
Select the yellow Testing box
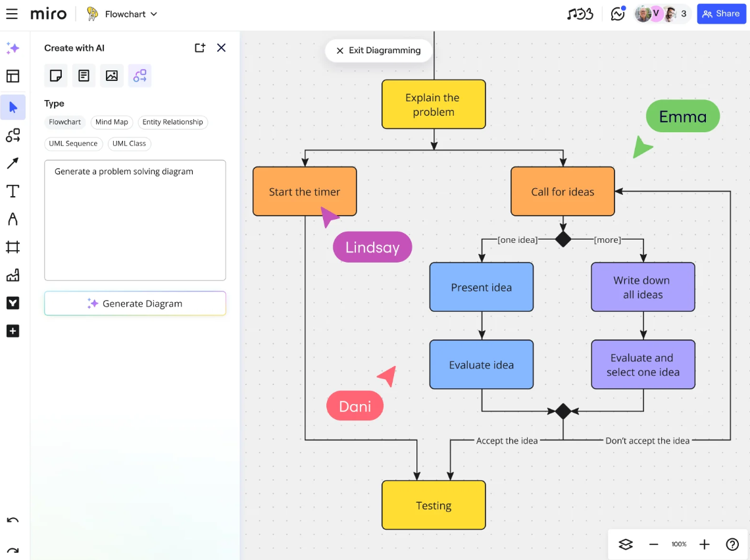click(434, 505)
